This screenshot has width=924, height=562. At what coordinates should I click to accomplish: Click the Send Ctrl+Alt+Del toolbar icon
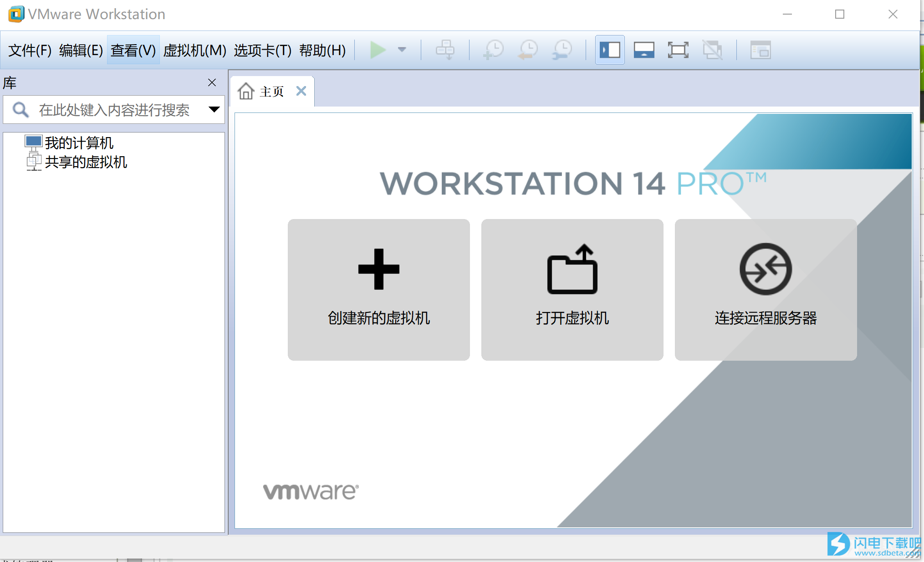click(x=445, y=50)
